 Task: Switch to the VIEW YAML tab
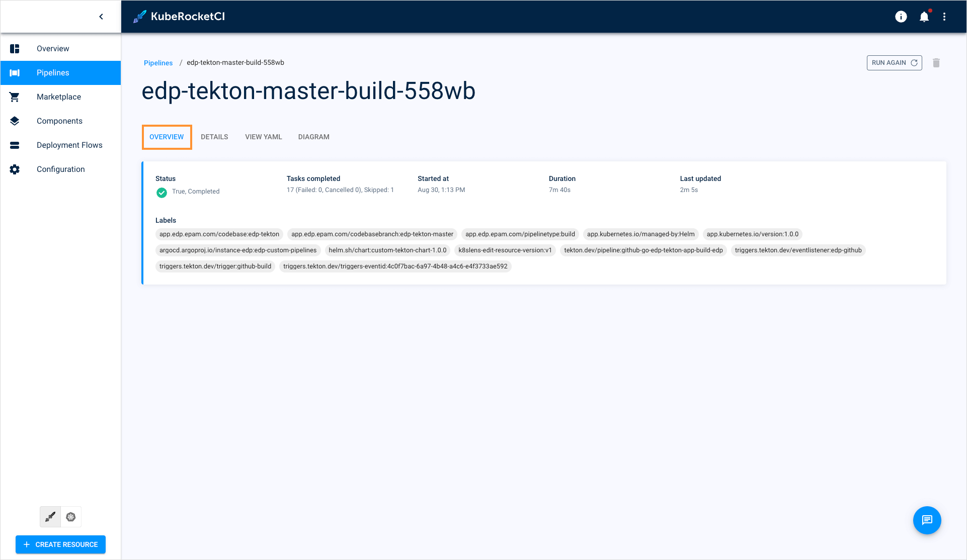[x=263, y=137]
